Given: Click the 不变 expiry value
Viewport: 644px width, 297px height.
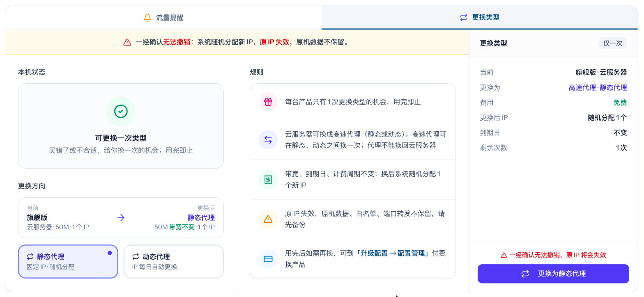Looking at the screenshot, I should click(x=620, y=133).
